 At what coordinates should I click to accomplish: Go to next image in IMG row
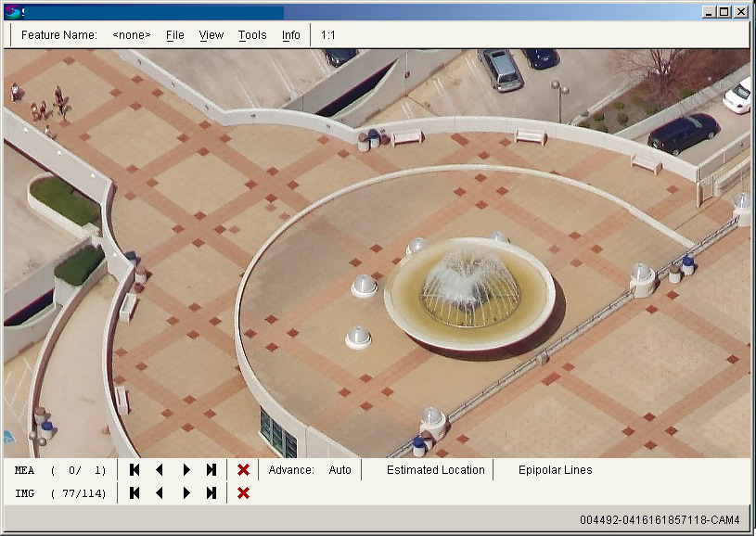[x=186, y=493]
